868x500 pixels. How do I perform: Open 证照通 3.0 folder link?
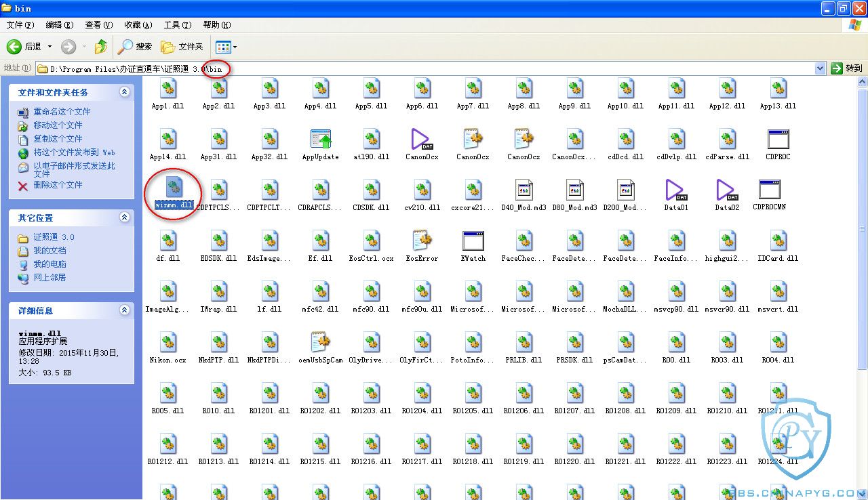(x=54, y=237)
